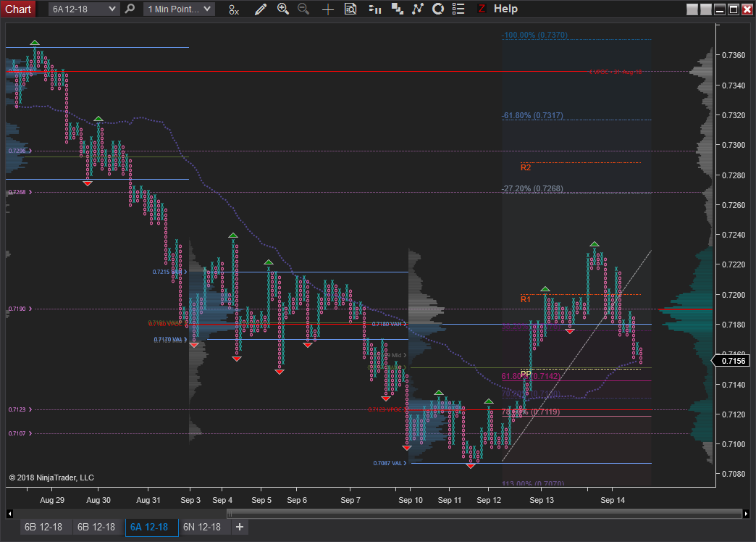The height and width of the screenshot is (542, 756).
Task: Click the 0.7360 price axis label
Action: tap(734, 56)
